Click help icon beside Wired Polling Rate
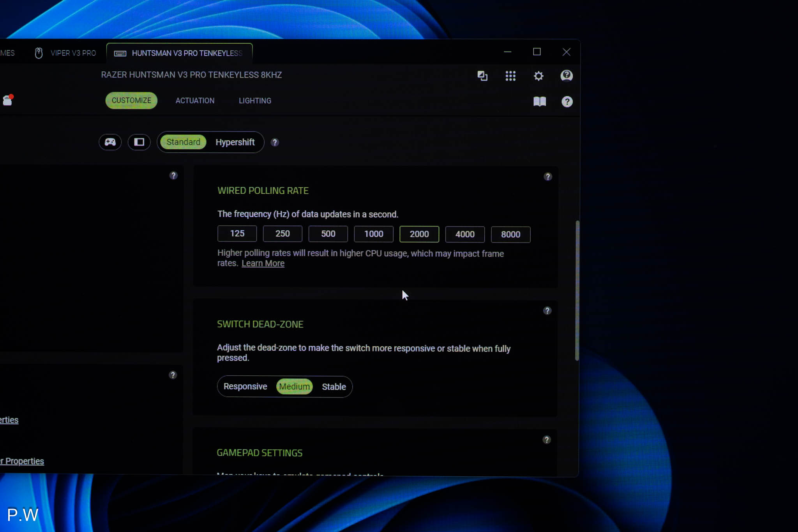Viewport: 798px width, 532px height. (x=548, y=177)
